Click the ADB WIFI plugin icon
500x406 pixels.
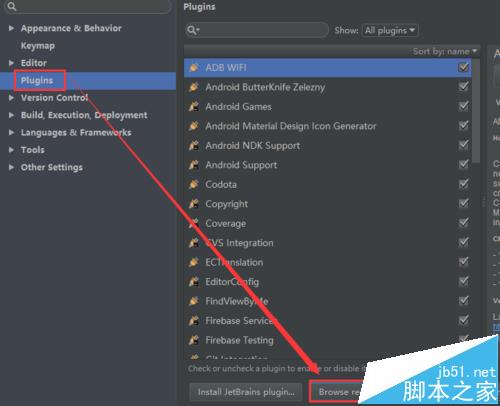click(194, 68)
